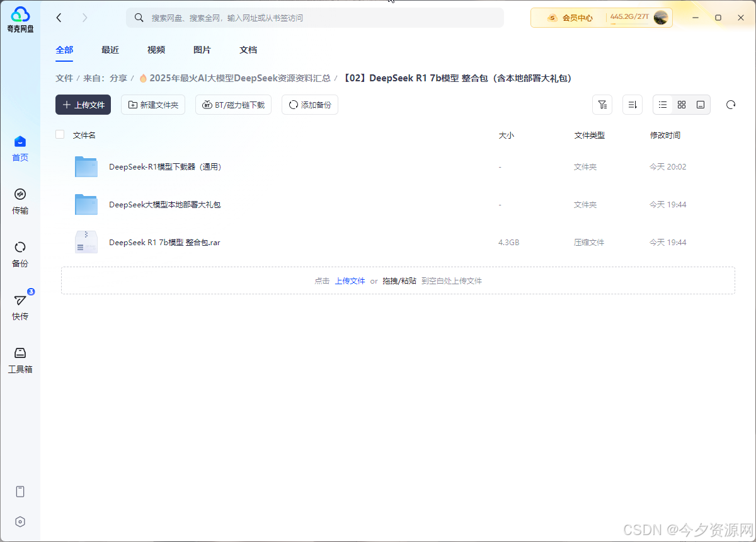Viewport: 756px width, 542px height.
Task: Click the DeepSeek大模型本地部署大礼包 folder icon
Action: 86,204
